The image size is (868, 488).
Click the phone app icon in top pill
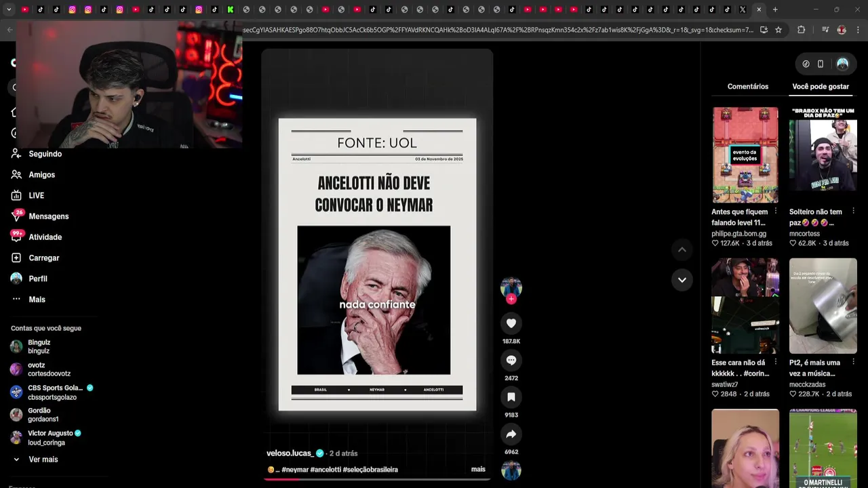pos(821,64)
